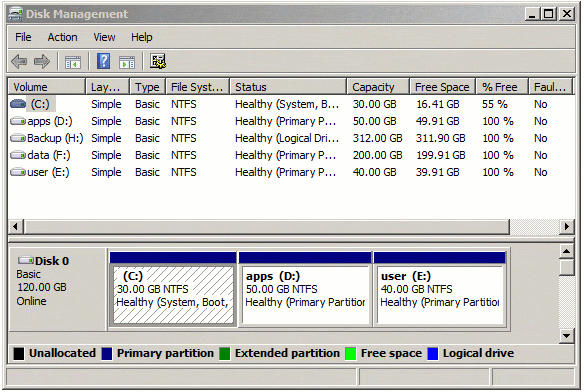The height and width of the screenshot is (392, 584).
Task: Click the volume list horizontal scrollbar thumb
Action: pyautogui.click(x=267, y=227)
